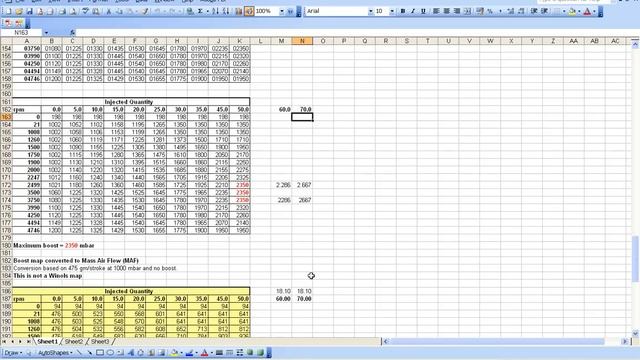The width and height of the screenshot is (640, 360).
Task: Click the AutoSum sigma icon
Action: click(200, 11)
